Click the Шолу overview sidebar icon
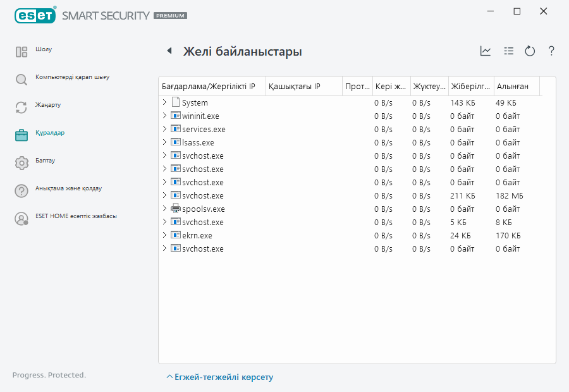Screen dimensions: 569x392 pyautogui.click(x=21, y=52)
